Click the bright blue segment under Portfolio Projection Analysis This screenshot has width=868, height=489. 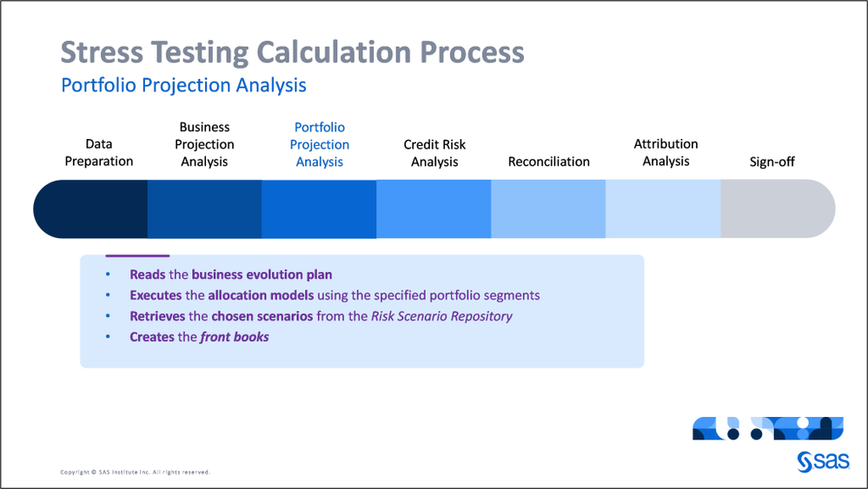[x=319, y=208]
